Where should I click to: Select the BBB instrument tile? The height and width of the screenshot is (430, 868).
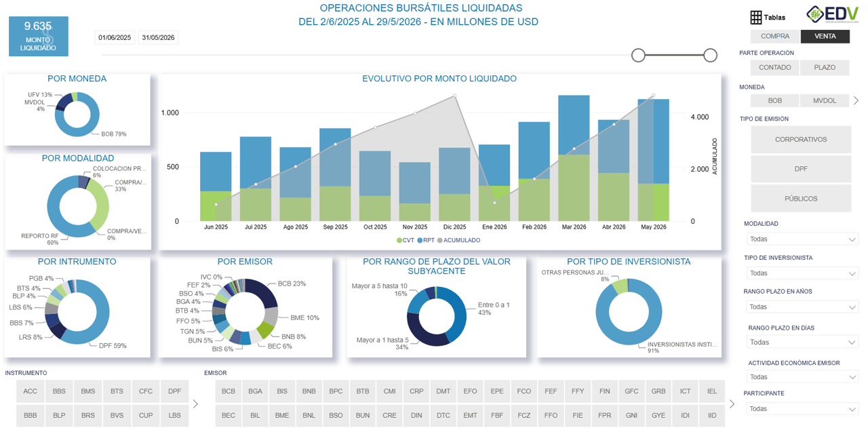point(31,415)
